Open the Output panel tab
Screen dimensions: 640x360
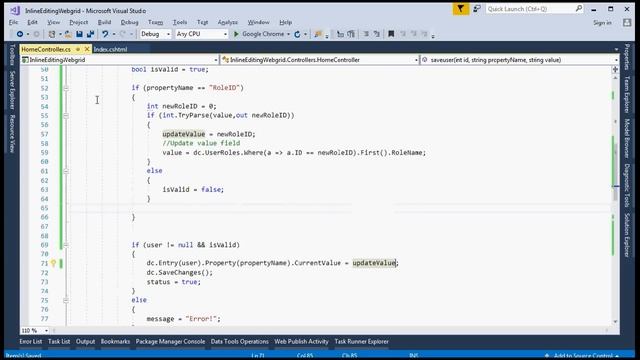[85, 342]
